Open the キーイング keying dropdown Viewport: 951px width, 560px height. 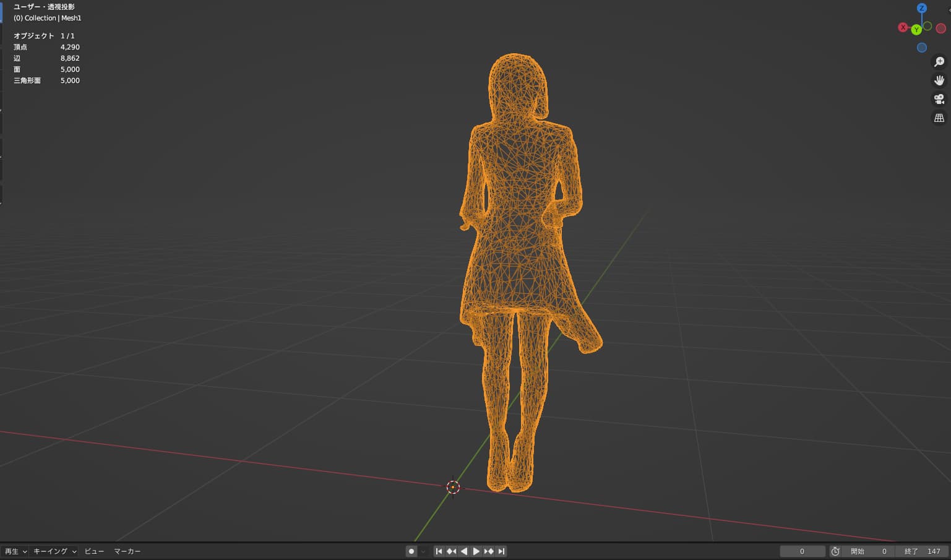pos(54,551)
